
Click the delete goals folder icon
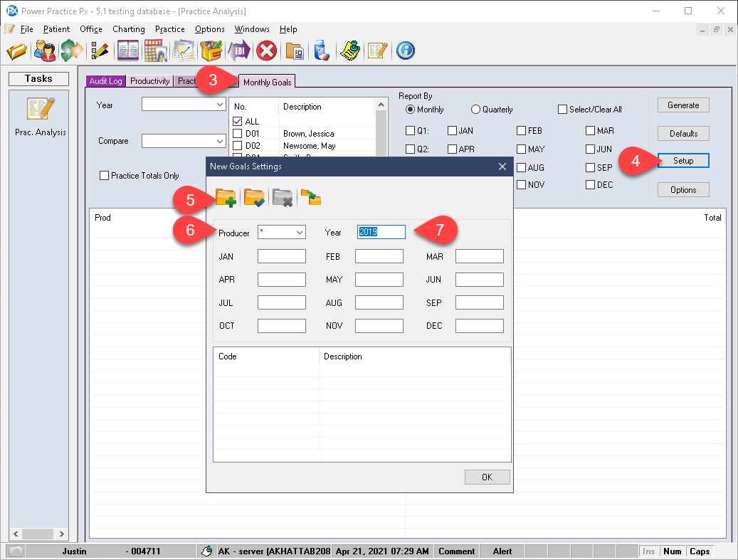pyautogui.click(x=283, y=198)
